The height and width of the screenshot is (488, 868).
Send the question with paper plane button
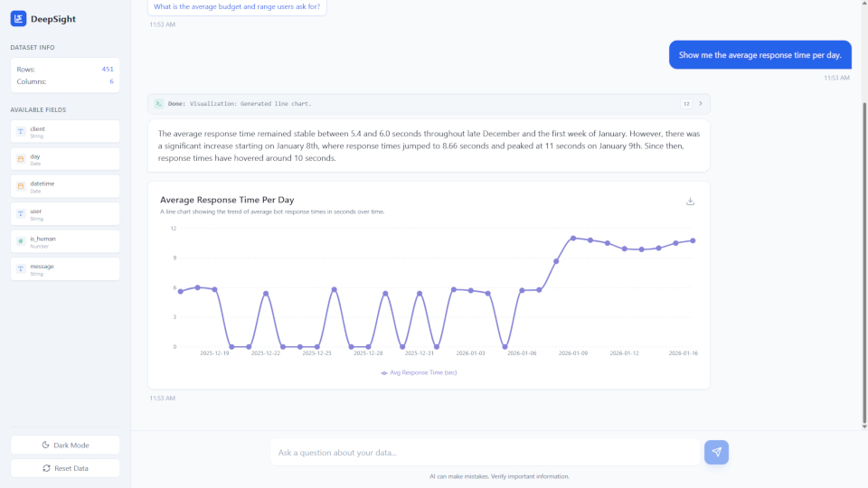click(716, 452)
